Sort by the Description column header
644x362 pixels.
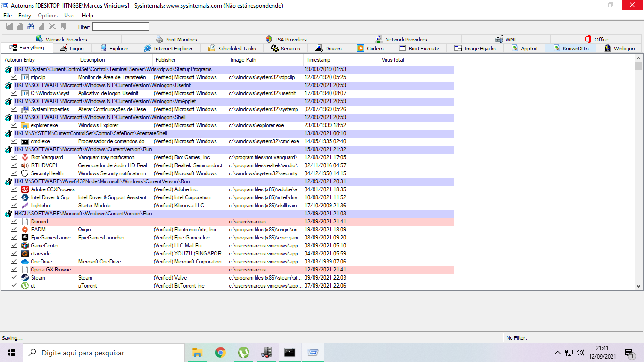pyautogui.click(x=115, y=60)
